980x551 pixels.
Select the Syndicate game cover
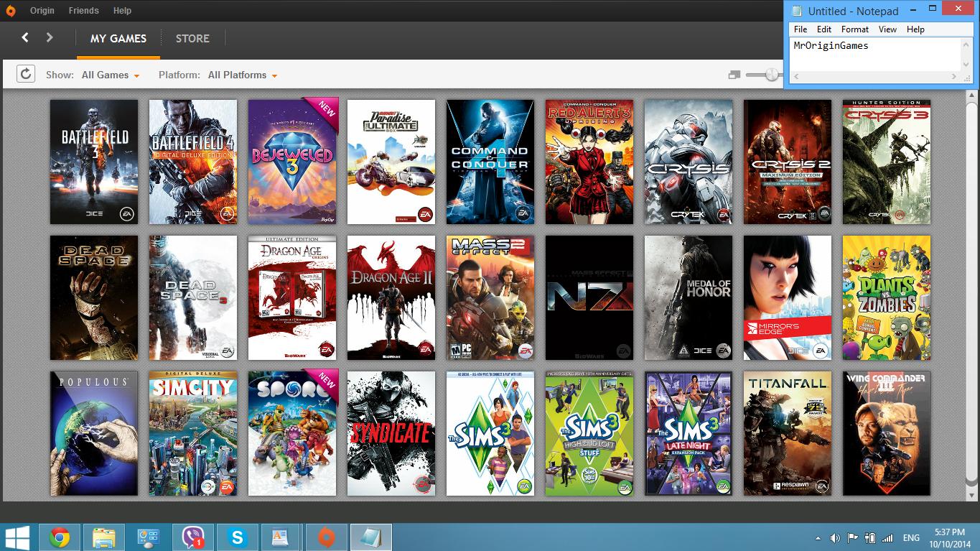[x=391, y=433]
